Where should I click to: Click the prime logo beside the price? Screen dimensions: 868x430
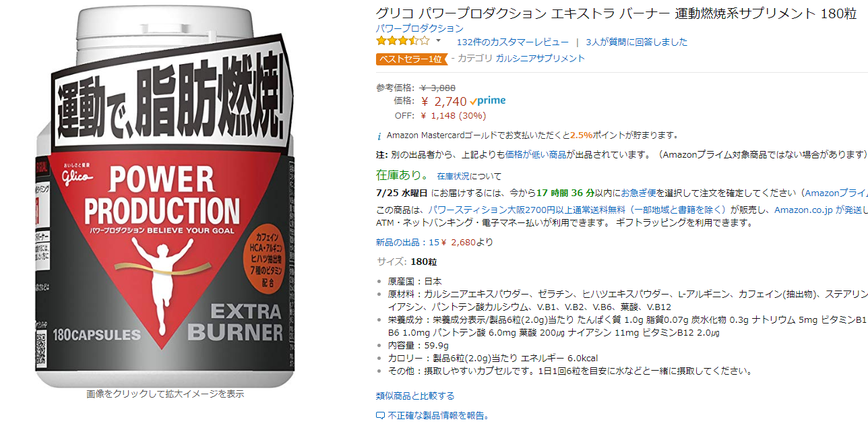pyautogui.click(x=488, y=101)
